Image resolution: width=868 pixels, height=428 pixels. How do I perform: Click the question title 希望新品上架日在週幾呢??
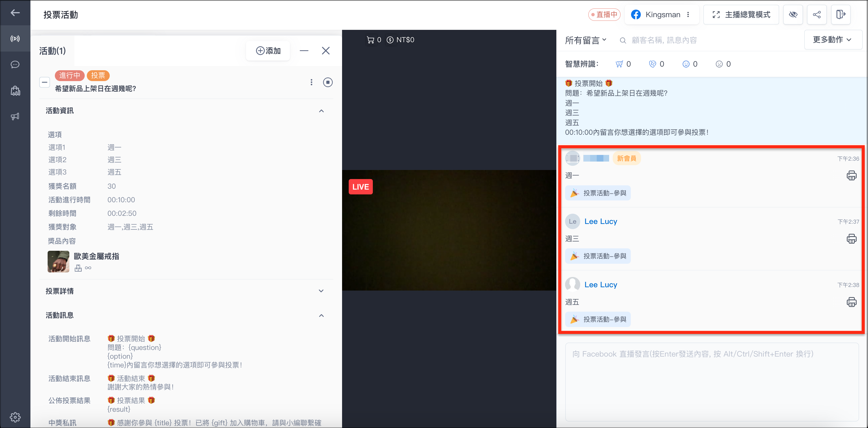click(95, 89)
